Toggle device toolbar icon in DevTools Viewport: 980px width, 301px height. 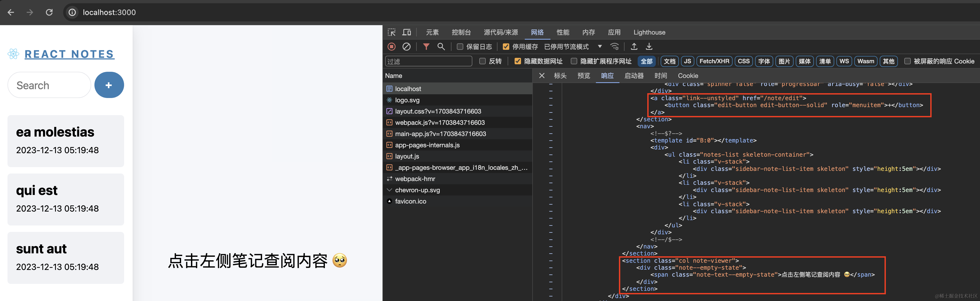407,32
